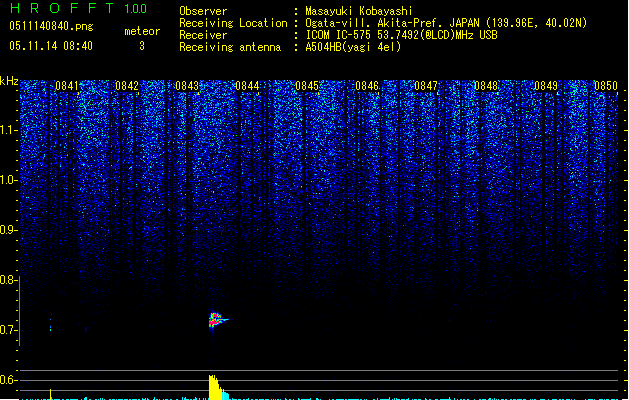Click the HROFFT 1.0.0 title text
The width and height of the screenshot is (629, 400).
79,8
